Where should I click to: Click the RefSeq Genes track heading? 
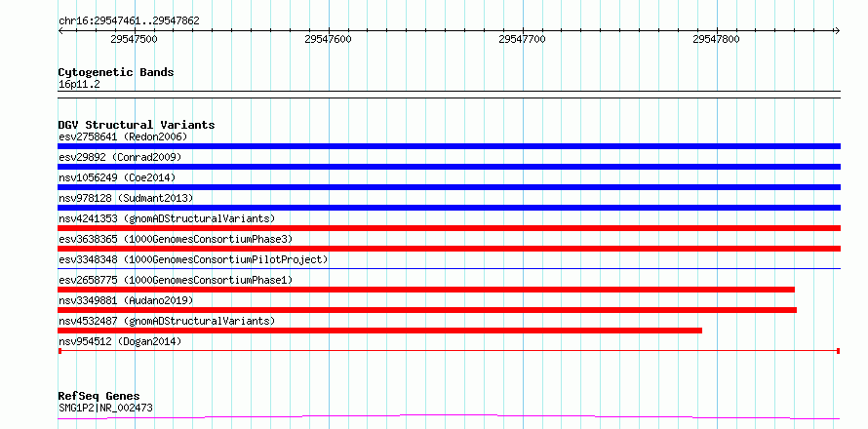click(x=99, y=396)
